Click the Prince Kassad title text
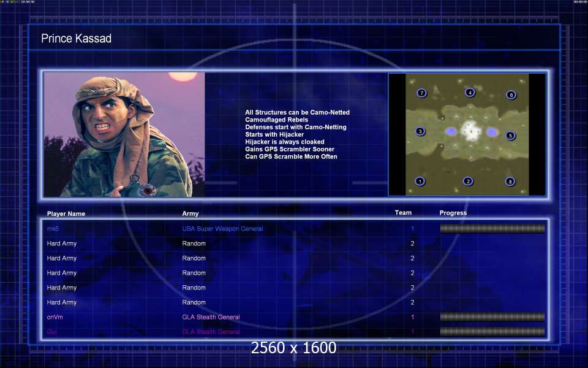This screenshot has height=368, width=588. click(x=76, y=39)
